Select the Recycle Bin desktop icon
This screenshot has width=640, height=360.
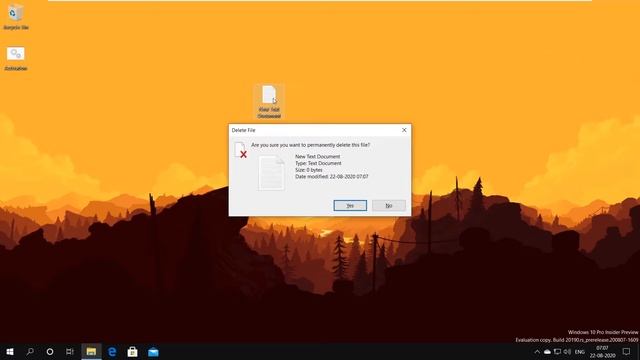point(16,17)
